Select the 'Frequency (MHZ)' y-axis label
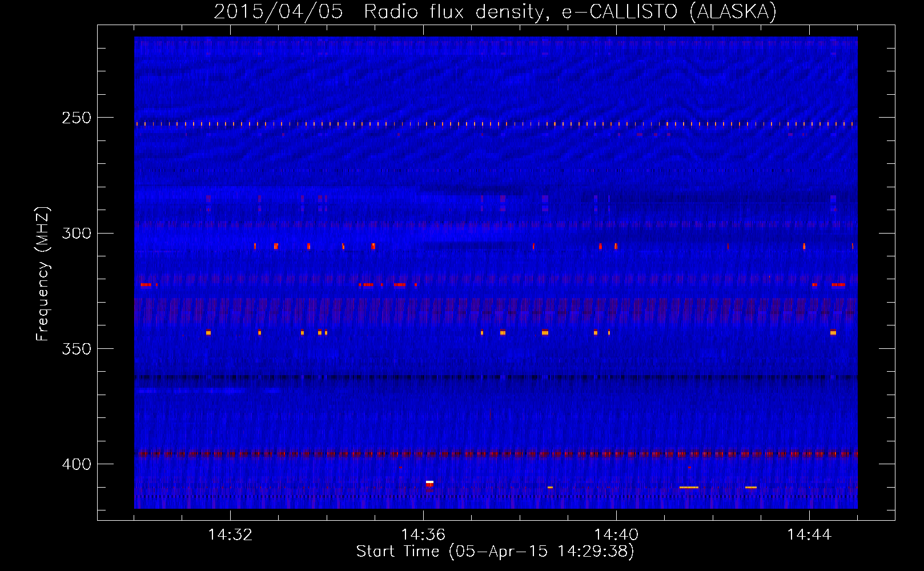924x571 pixels. (43, 274)
